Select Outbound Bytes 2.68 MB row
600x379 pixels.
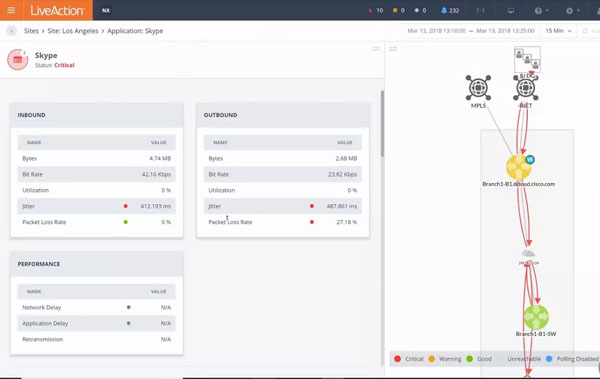click(283, 158)
